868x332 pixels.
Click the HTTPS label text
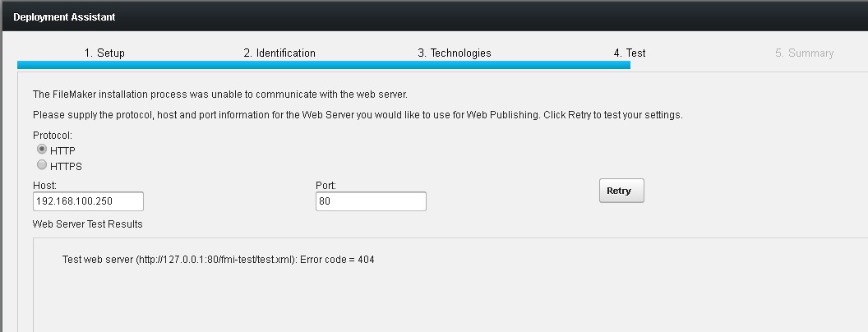(66, 166)
